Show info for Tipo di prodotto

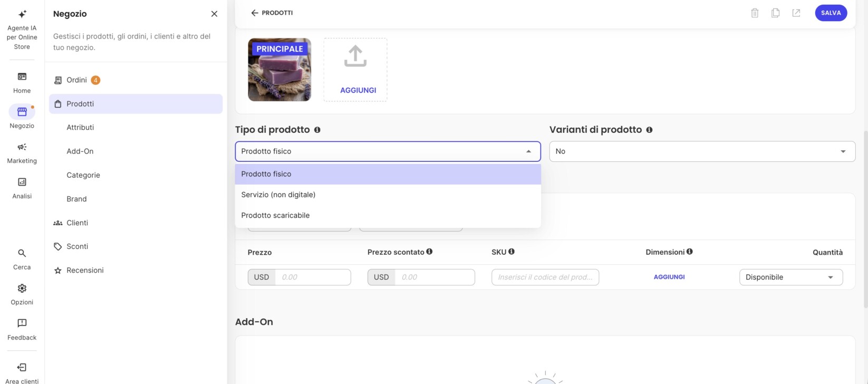(317, 130)
